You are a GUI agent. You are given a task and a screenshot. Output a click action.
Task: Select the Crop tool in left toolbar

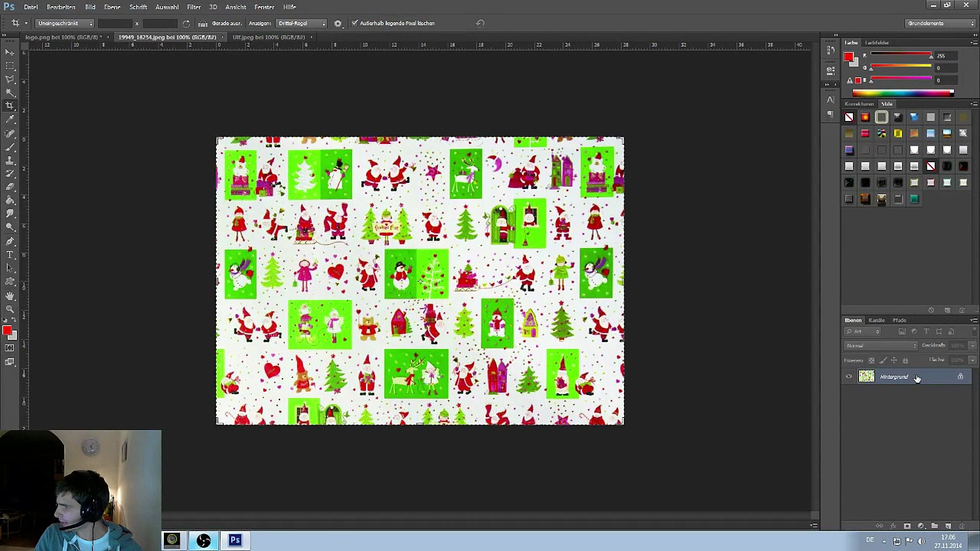[x=10, y=105]
